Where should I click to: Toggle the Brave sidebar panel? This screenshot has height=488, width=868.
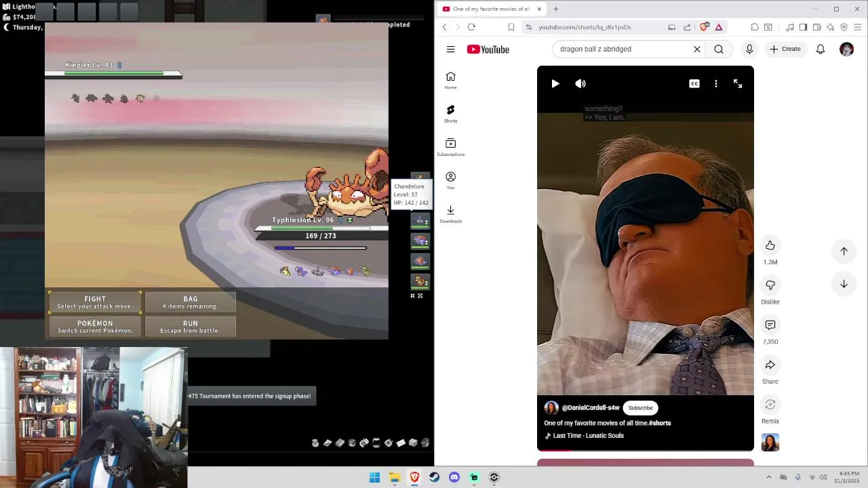[x=803, y=27]
